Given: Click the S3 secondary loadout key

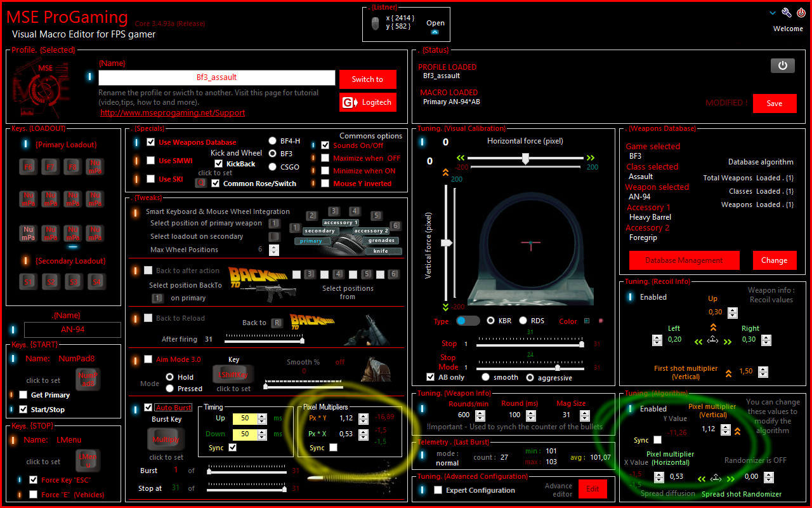Looking at the screenshot, I should tap(73, 281).
